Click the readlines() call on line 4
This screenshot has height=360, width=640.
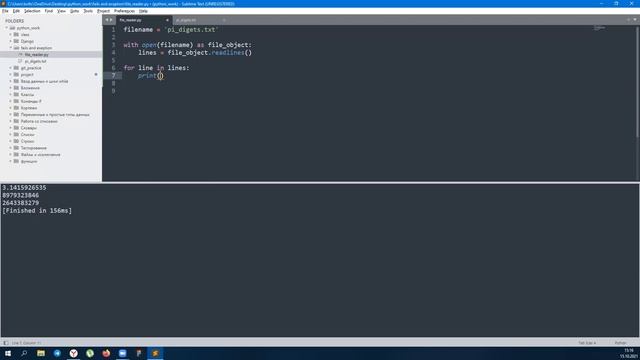coord(231,53)
